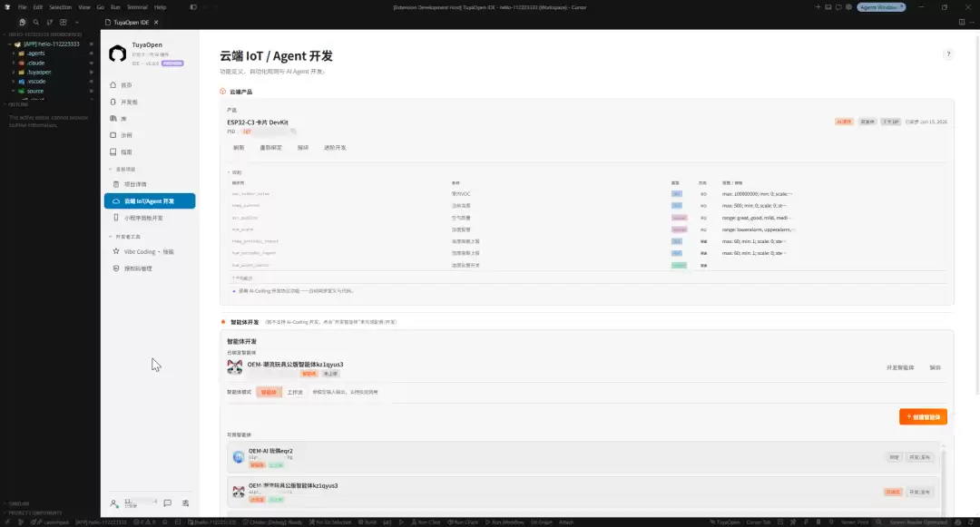Screen dimensions: 980x527
Task: Click the orange create agent button
Action: 923,416
